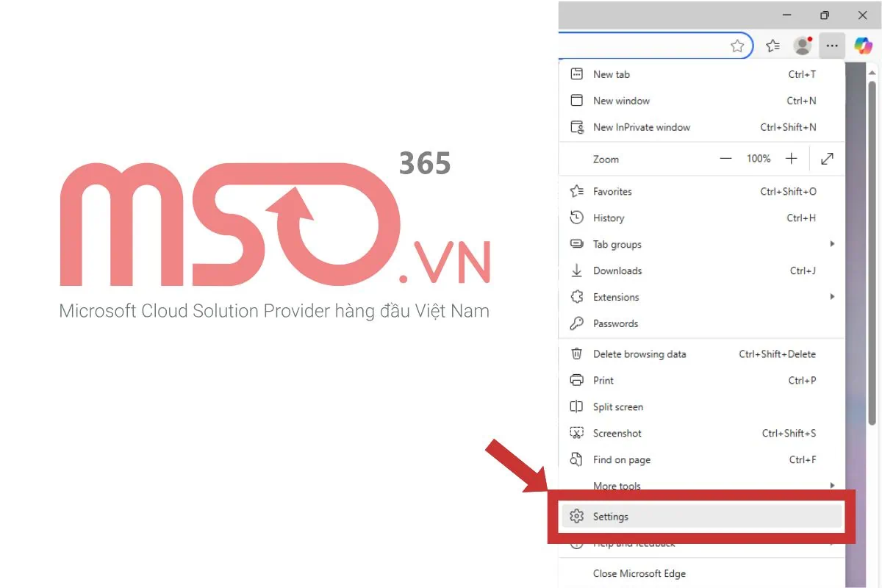Viewport: 882px width, 588px height.
Task: Click the Downloads menu item
Action: (x=617, y=271)
